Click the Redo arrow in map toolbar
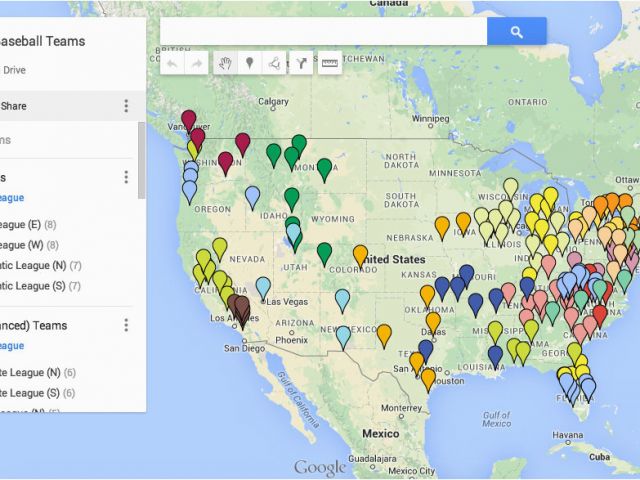 coord(197,63)
